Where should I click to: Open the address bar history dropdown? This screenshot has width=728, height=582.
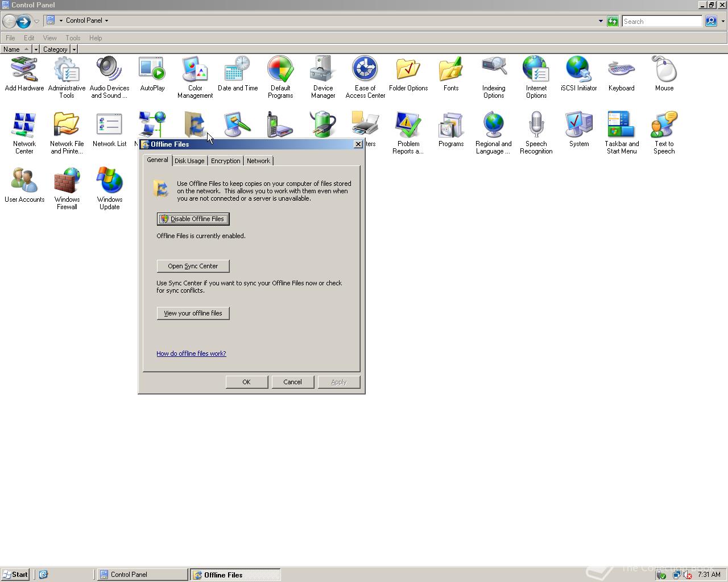pos(601,21)
